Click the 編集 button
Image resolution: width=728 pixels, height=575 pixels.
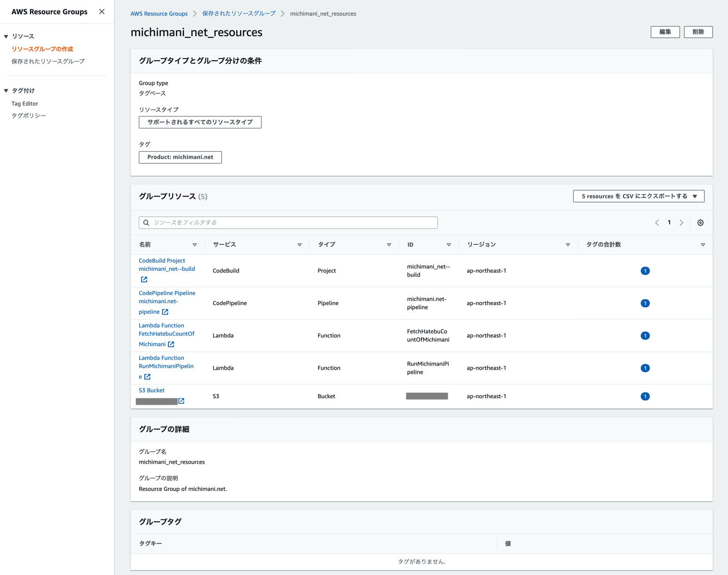click(665, 32)
